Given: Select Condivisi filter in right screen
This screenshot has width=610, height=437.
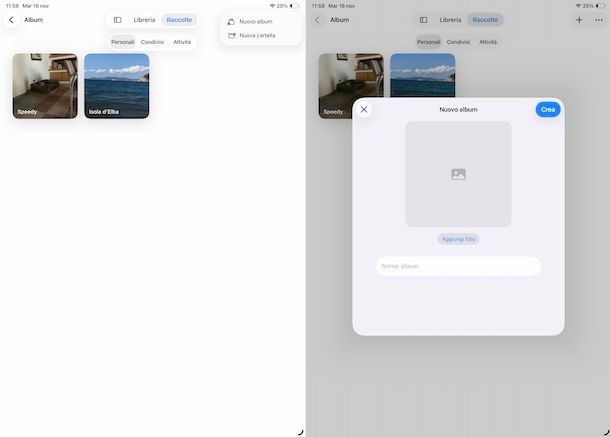Looking at the screenshot, I should tap(458, 42).
